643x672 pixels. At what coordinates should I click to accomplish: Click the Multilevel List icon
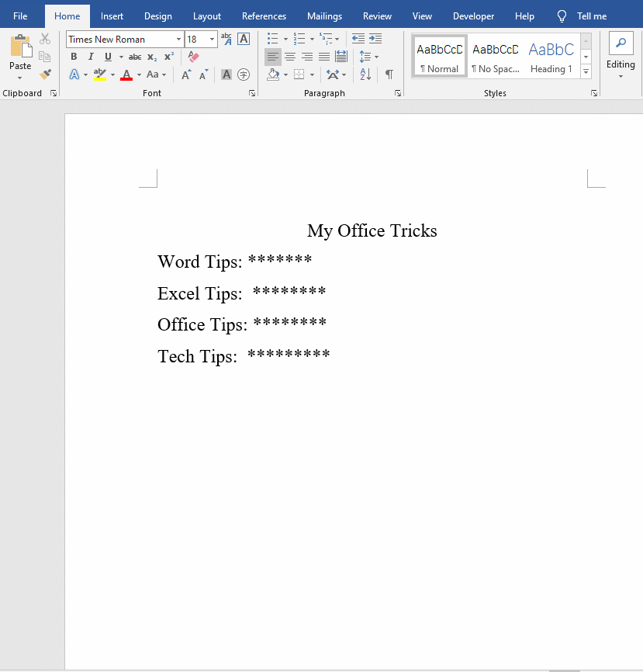coord(326,39)
